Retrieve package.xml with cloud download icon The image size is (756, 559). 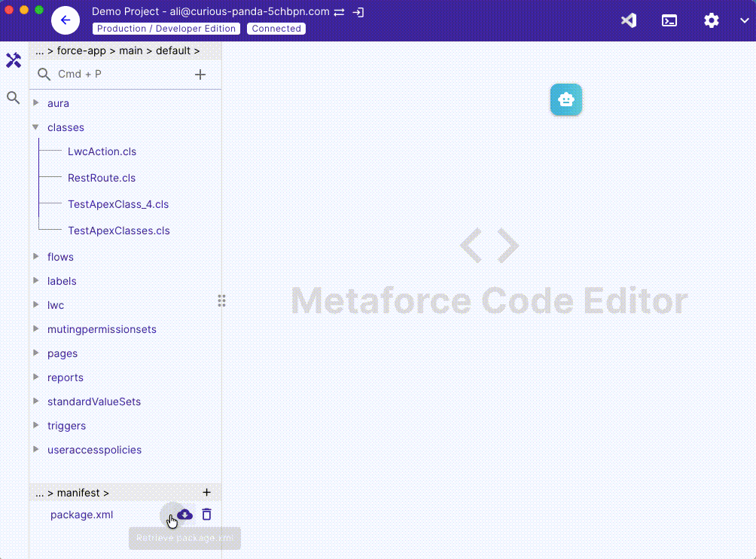click(184, 515)
